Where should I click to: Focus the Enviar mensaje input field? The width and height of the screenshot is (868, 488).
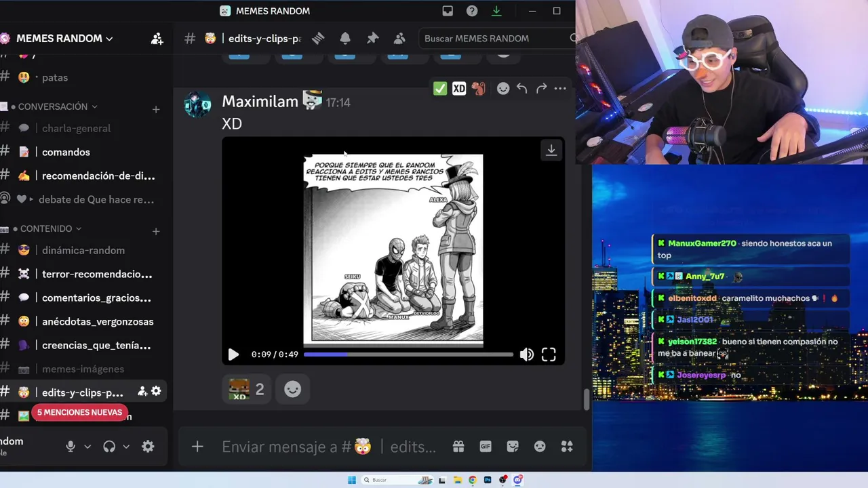pos(329,447)
